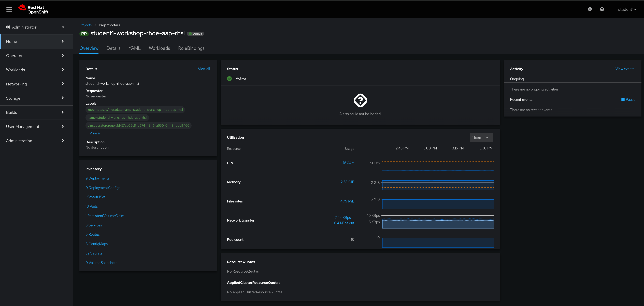Click the name=student1-workshop-rhde-aap-rhsi label
Viewport: 644px width, 306px height.
coord(117,118)
